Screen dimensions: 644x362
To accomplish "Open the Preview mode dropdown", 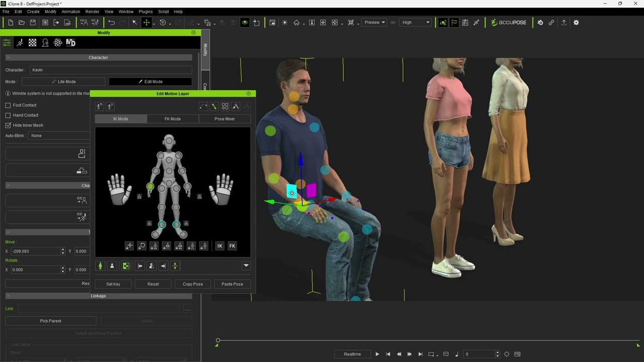I will click(x=374, y=23).
